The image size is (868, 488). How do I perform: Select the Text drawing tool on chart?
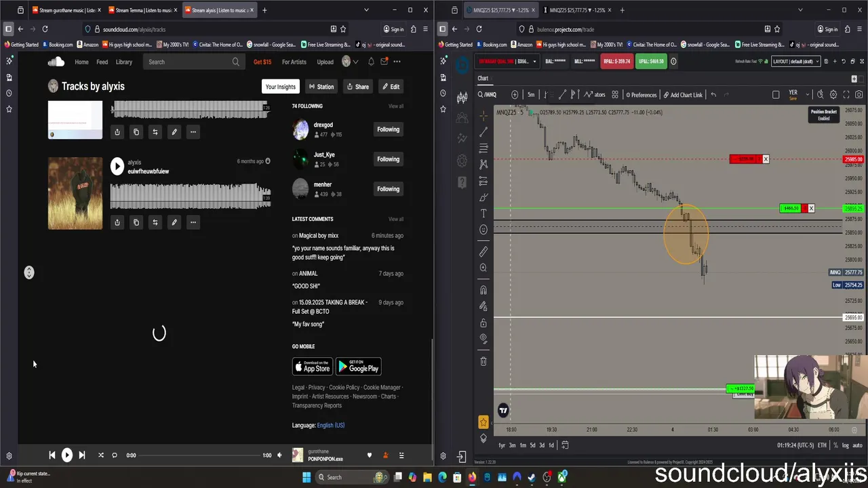point(484,213)
